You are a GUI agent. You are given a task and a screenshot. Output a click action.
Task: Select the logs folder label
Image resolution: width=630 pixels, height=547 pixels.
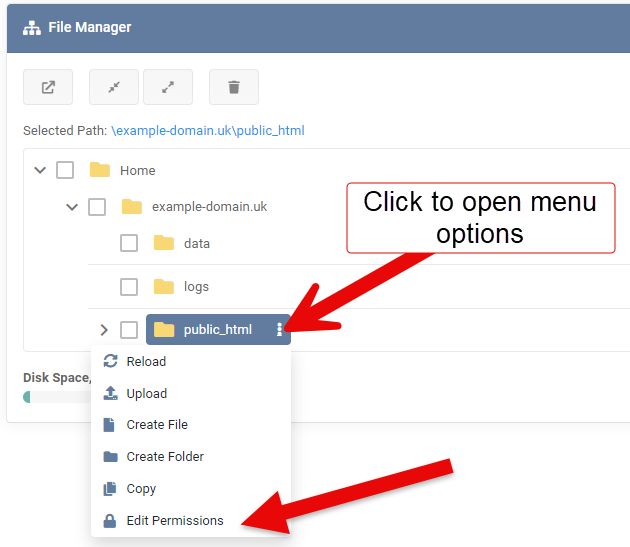pyautogui.click(x=196, y=287)
